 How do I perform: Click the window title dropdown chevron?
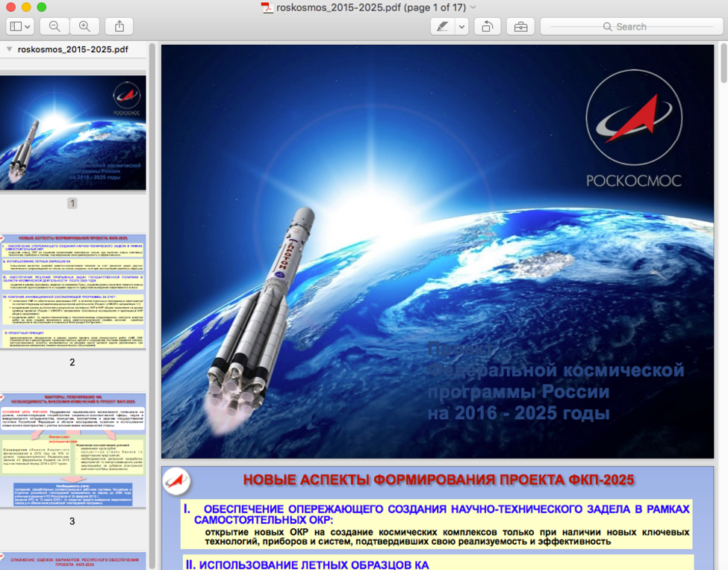click(473, 7)
